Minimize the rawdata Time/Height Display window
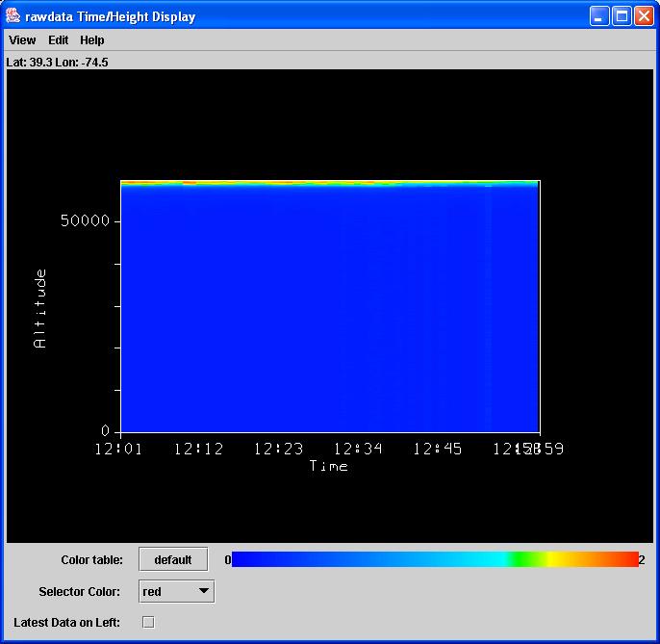Viewport: 660px width, 644px height. tap(599, 16)
